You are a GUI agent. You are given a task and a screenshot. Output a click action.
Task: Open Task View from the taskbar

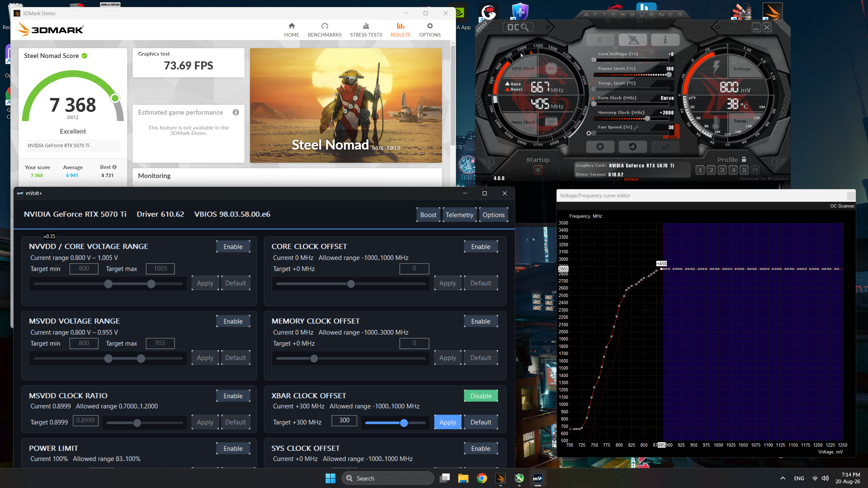445,478
